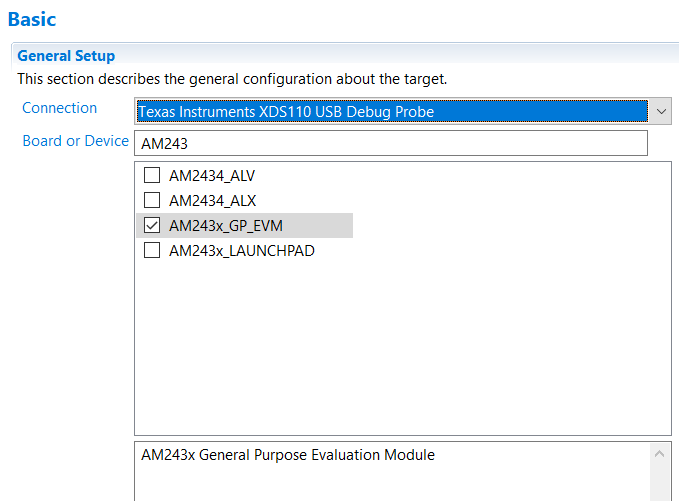The width and height of the screenshot is (679, 501).
Task: Uncheck the AM243x_GP_EVM checkbox
Action: point(152,226)
